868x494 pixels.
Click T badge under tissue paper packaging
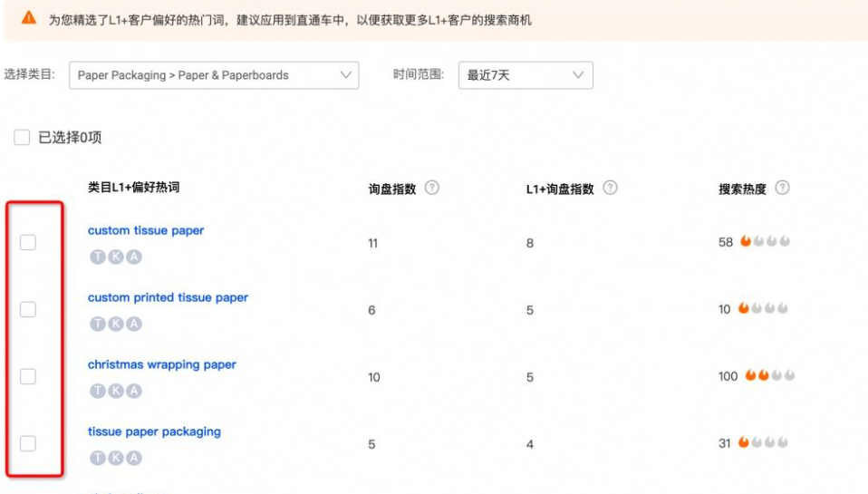pyautogui.click(x=98, y=458)
